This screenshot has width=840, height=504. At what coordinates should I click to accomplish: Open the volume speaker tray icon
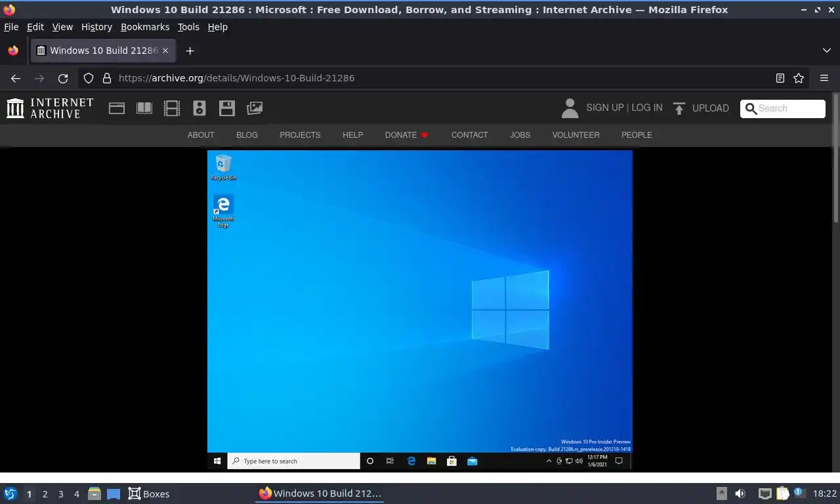tap(740, 493)
